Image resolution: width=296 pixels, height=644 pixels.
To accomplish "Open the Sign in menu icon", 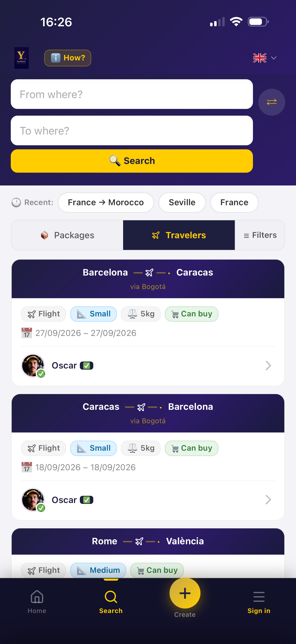I will (x=259, y=597).
